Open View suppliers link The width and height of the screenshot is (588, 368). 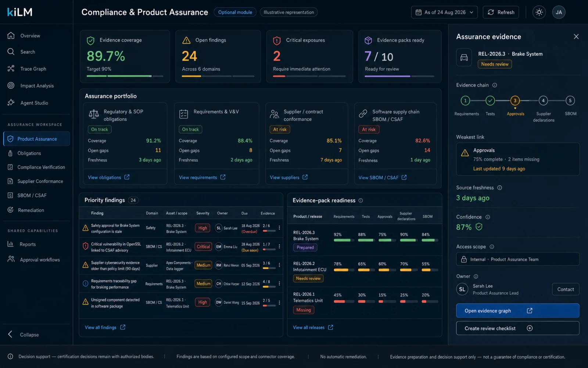[288, 177]
